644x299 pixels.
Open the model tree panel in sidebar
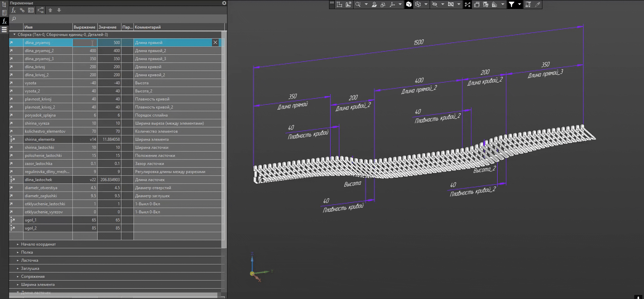4,5
